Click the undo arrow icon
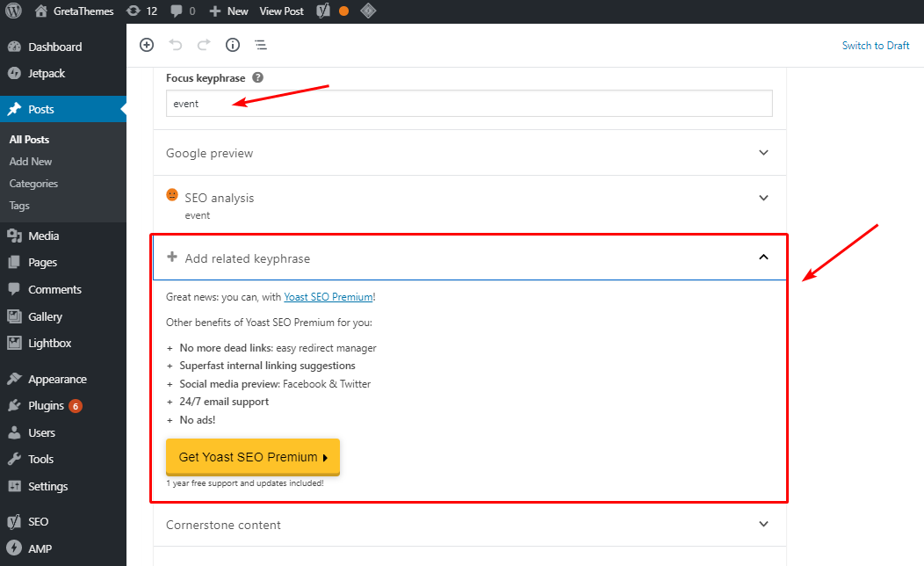 coord(175,45)
